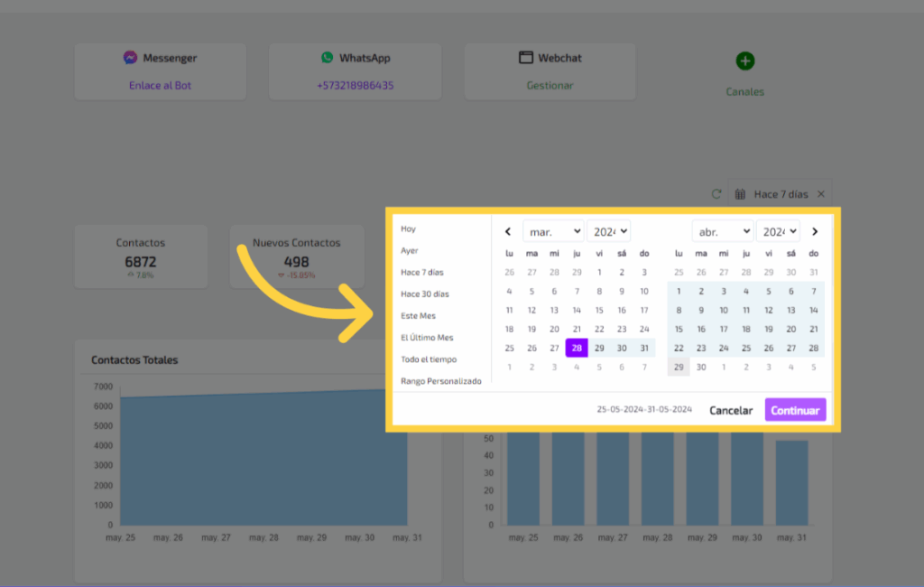Click the refresh icon beside date filter
Image resolution: width=924 pixels, height=587 pixels.
(716, 194)
